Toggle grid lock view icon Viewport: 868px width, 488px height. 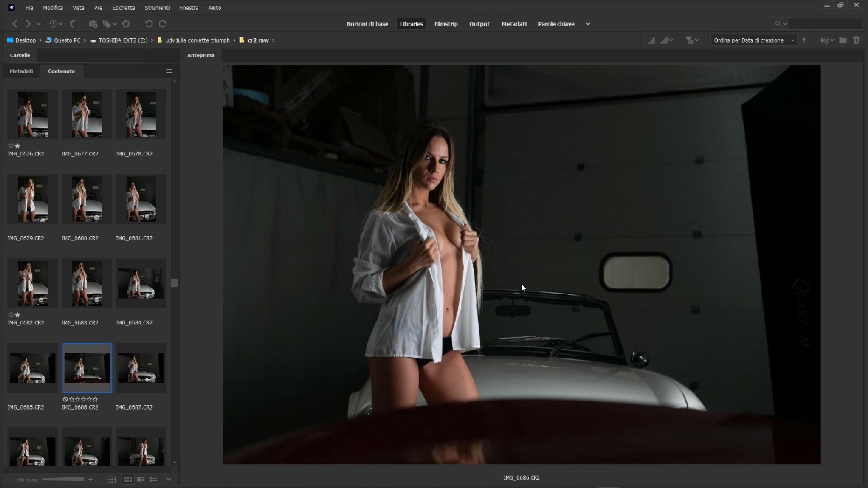[x=111, y=479]
